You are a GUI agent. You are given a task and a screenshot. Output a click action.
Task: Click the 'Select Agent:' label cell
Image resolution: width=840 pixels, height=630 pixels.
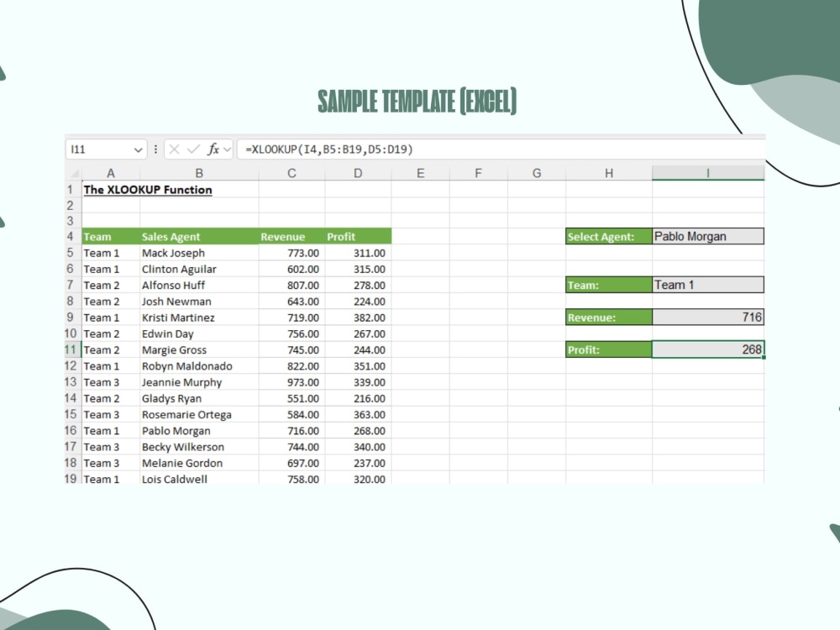608,236
